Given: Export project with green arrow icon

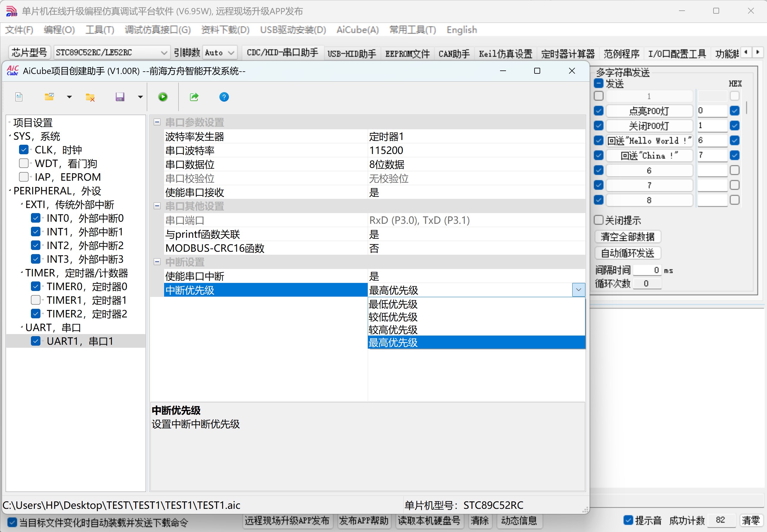Looking at the screenshot, I should click(x=194, y=97).
